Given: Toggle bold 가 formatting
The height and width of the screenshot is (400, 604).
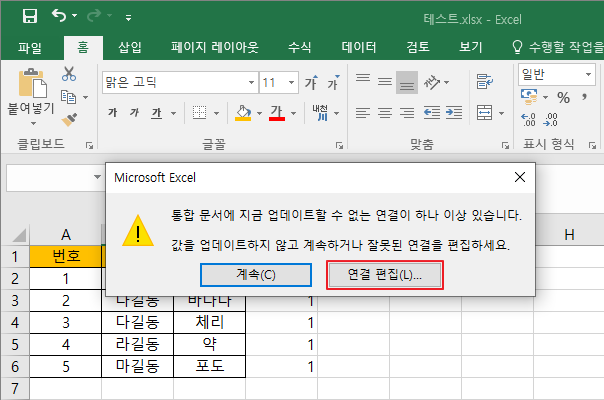Looking at the screenshot, I should tap(112, 113).
